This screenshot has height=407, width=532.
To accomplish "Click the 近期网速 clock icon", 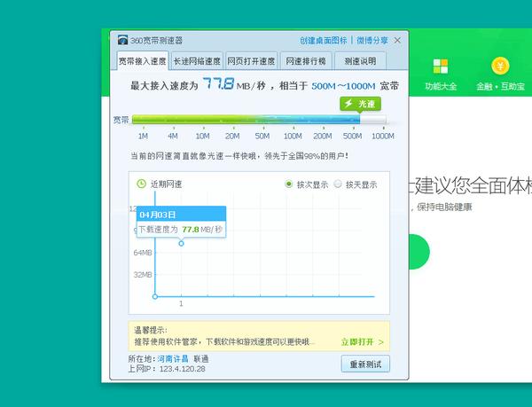I will [x=141, y=184].
